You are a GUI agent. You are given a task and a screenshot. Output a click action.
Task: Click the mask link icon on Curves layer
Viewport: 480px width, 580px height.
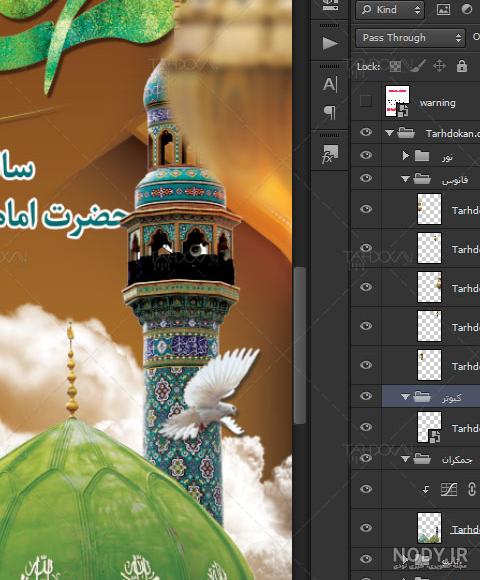471,489
